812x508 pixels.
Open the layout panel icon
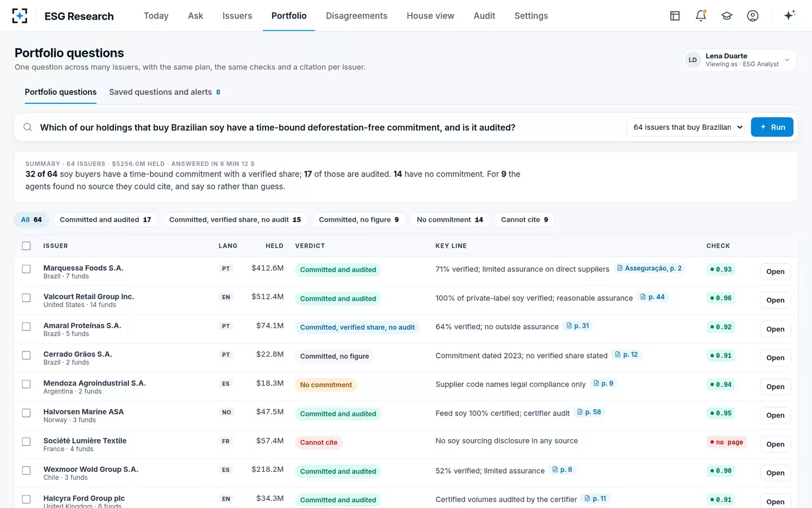tap(675, 16)
